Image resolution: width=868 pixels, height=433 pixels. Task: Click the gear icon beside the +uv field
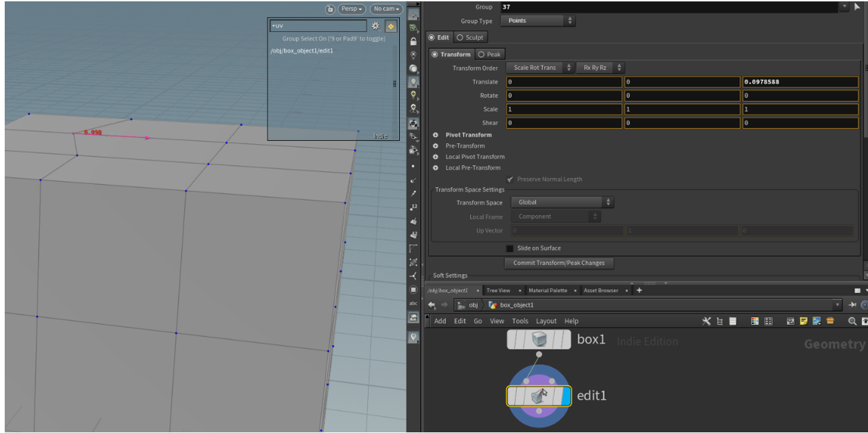(375, 26)
